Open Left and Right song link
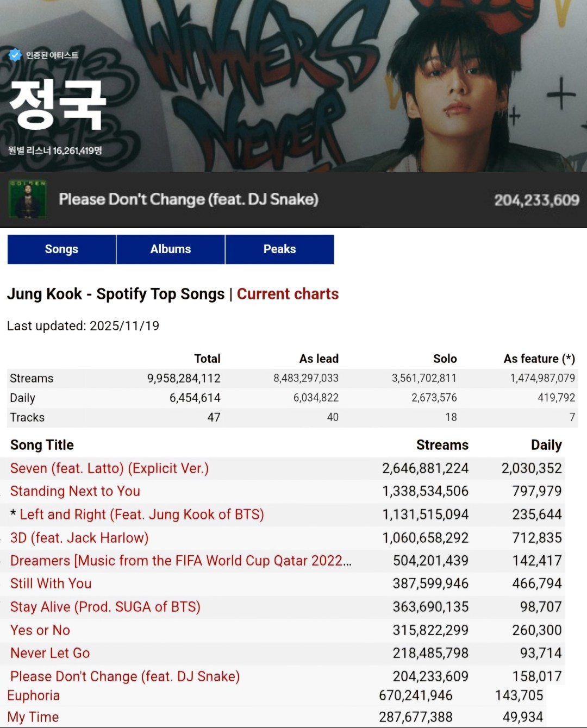 (x=141, y=514)
